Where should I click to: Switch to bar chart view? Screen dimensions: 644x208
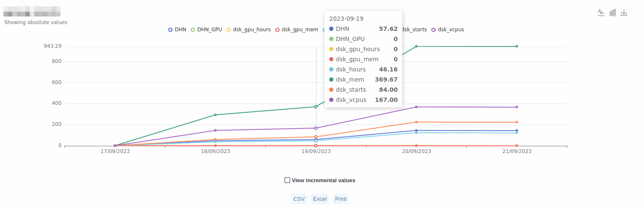click(612, 13)
